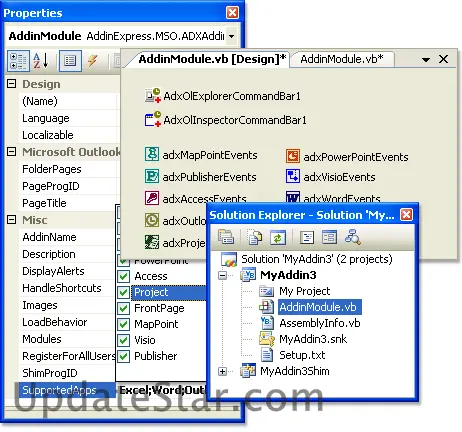462x432 pixels.
Task: Select the MyAddin3 project name
Action: click(x=288, y=275)
